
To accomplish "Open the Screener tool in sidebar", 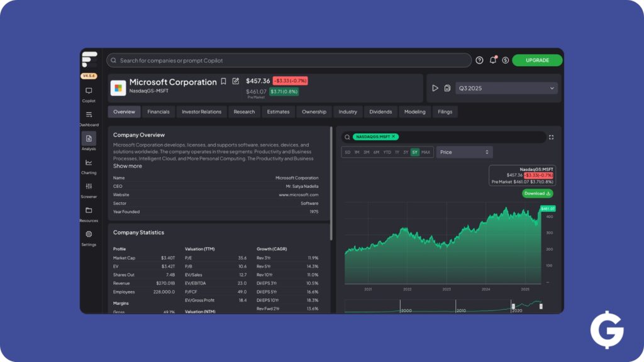I will click(89, 187).
